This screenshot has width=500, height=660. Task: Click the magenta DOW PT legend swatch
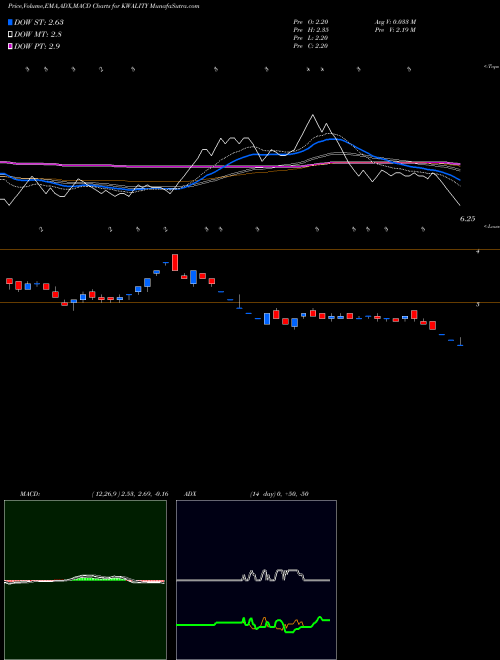click(10, 46)
